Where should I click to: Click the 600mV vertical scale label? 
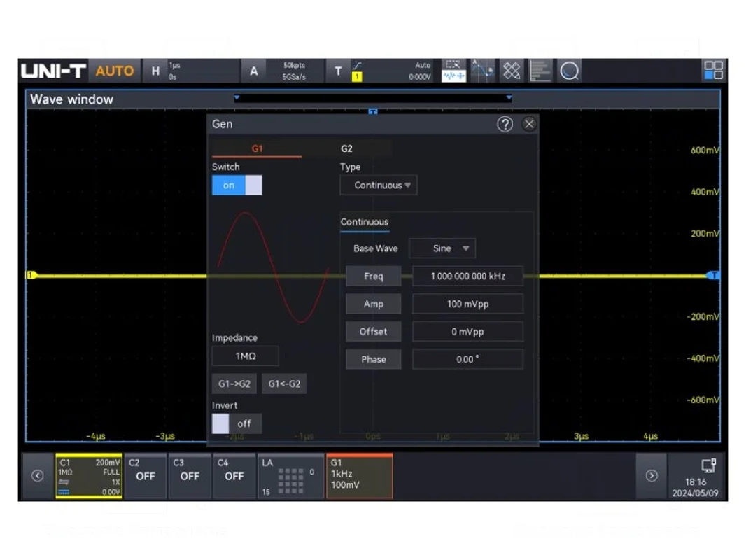[705, 150]
